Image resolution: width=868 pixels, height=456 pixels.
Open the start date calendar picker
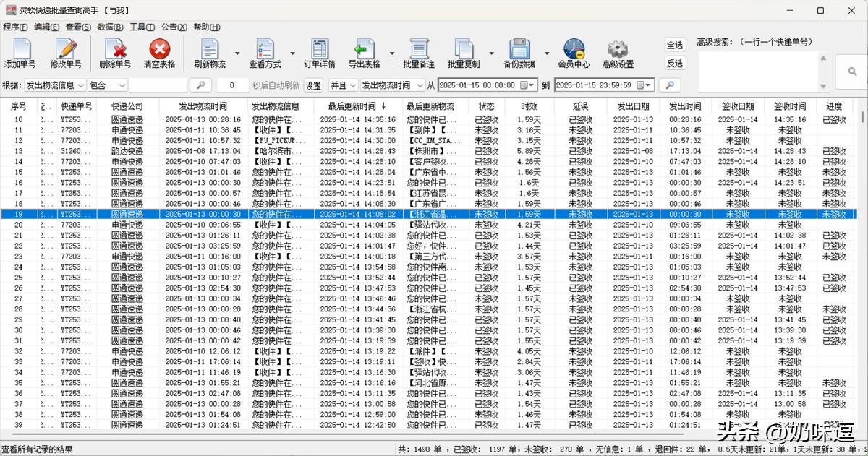(524, 85)
